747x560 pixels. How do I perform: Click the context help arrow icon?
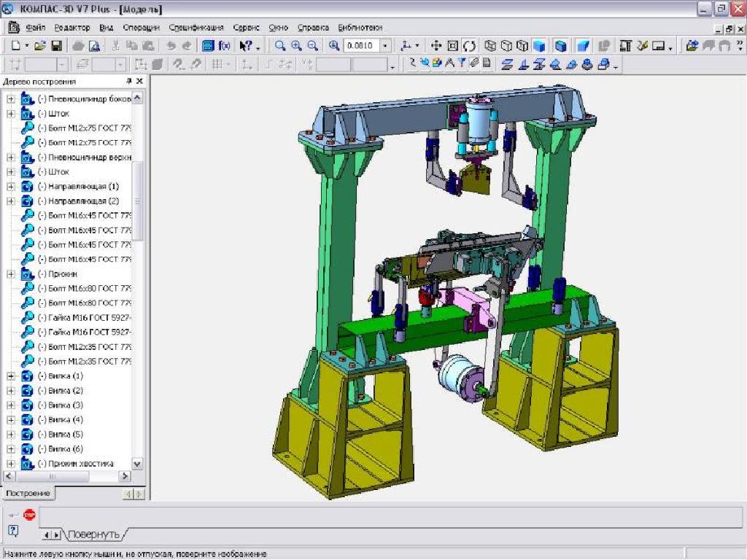coord(246,46)
